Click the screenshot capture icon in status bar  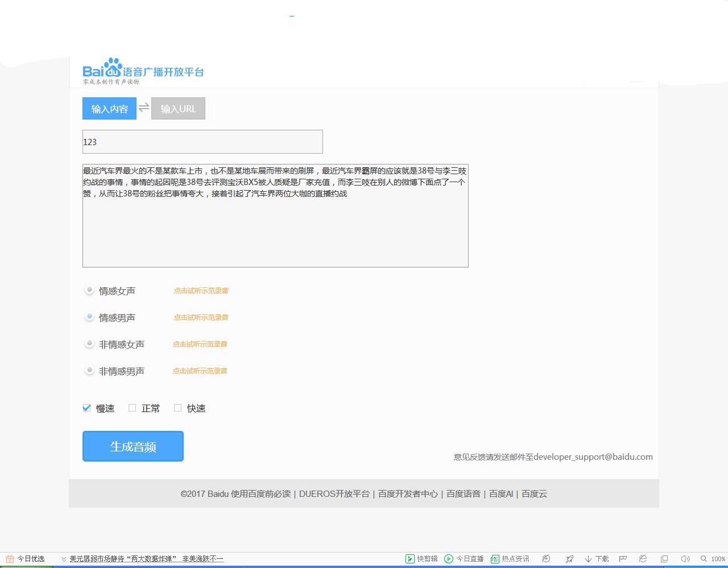coord(545,559)
